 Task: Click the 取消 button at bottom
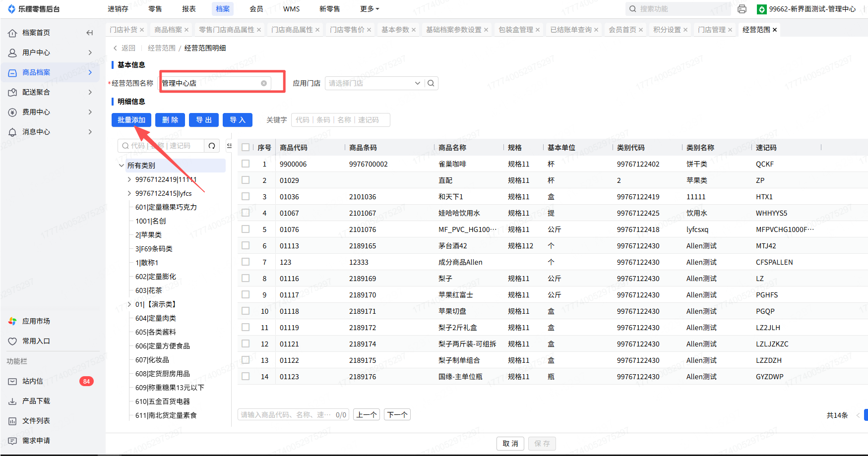click(x=510, y=444)
